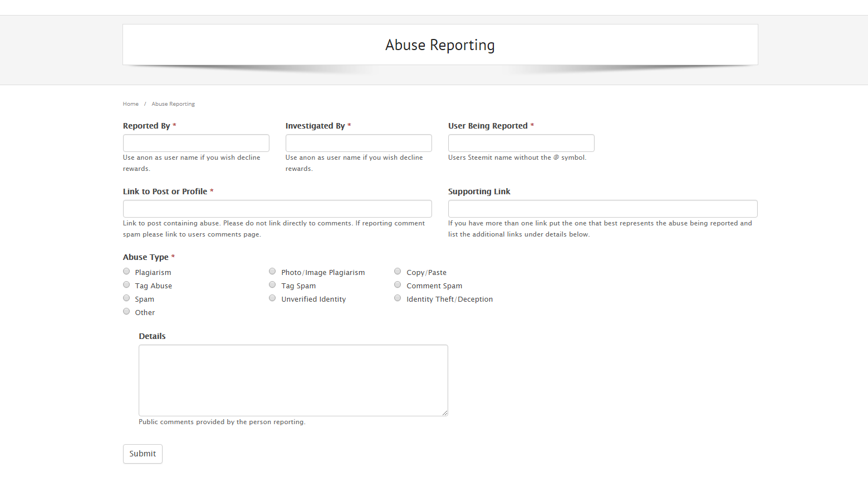The width and height of the screenshot is (868, 477).
Task: Activate the Link to Post or Profile field
Action: (277, 208)
